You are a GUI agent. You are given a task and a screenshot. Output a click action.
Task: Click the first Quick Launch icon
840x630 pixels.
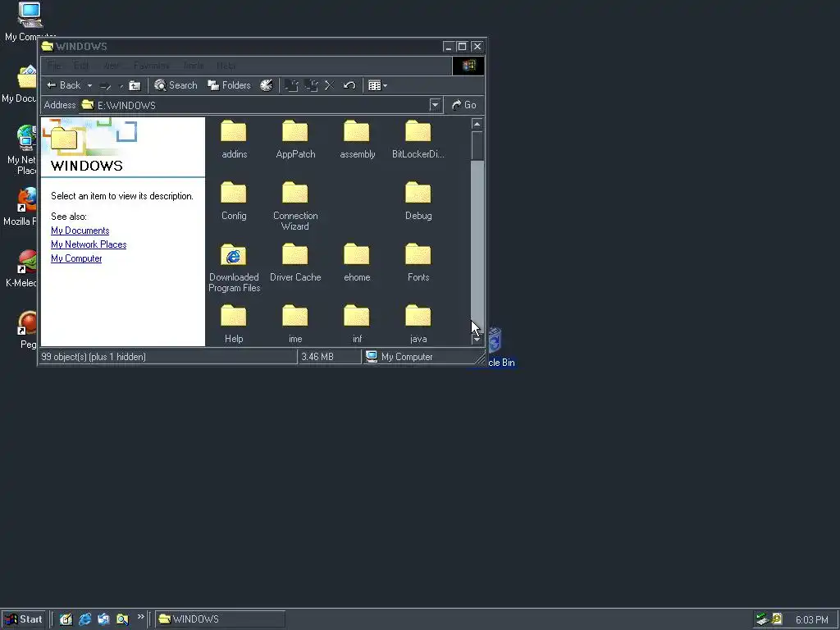point(66,619)
